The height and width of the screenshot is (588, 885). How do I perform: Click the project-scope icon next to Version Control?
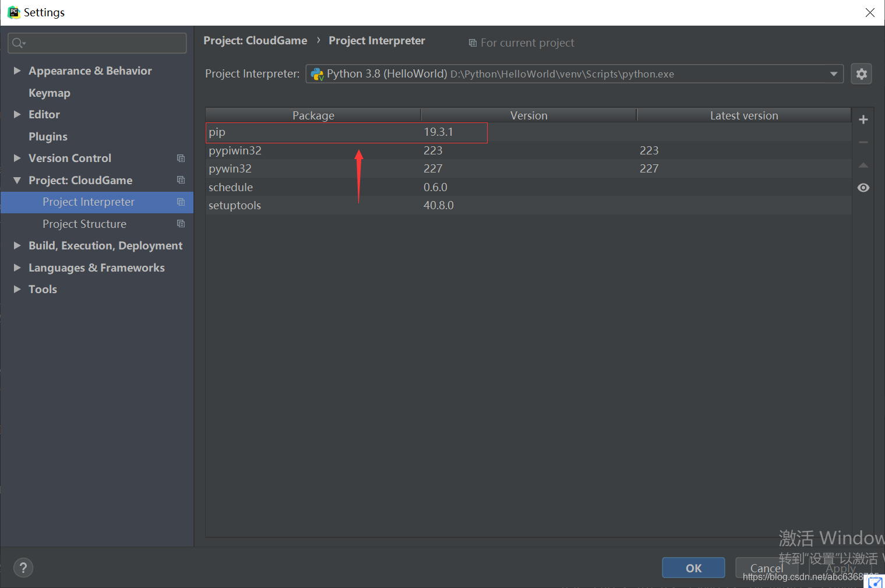(181, 159)
